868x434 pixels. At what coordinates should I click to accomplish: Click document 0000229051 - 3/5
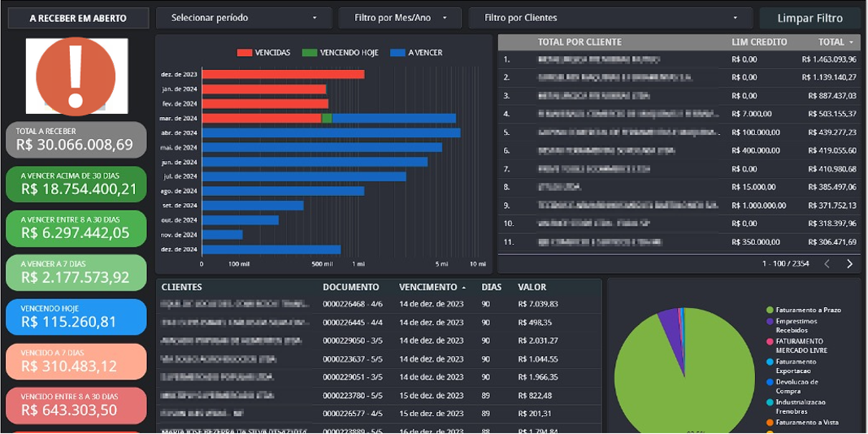354,377
